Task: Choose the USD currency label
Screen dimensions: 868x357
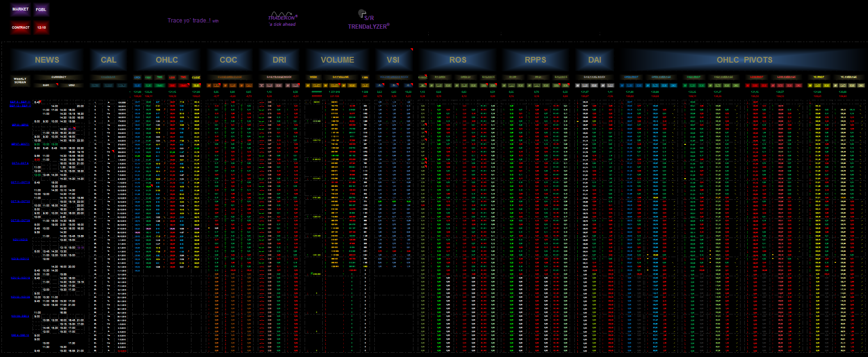Action: tap(72, 85)
